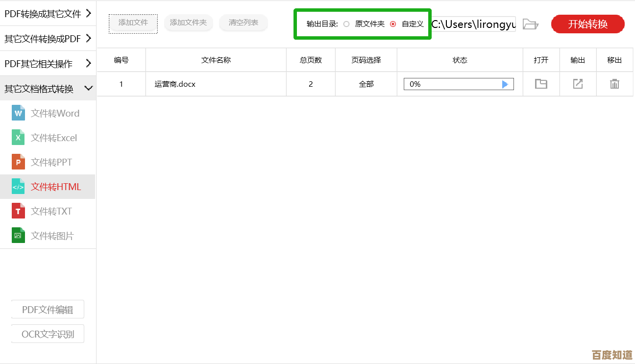Viewport: 635px width, 364px height.
Task: Click the 添加文件 button
Action: point(133,23)
